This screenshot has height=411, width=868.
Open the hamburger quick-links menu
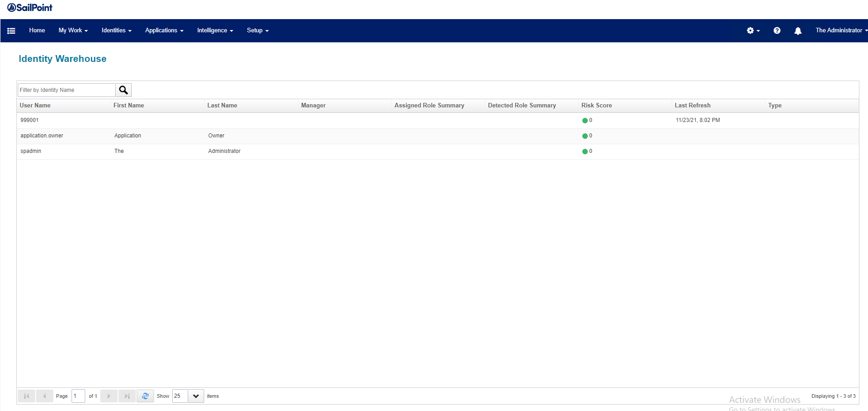pyautogui.click(x=11, y=30)
